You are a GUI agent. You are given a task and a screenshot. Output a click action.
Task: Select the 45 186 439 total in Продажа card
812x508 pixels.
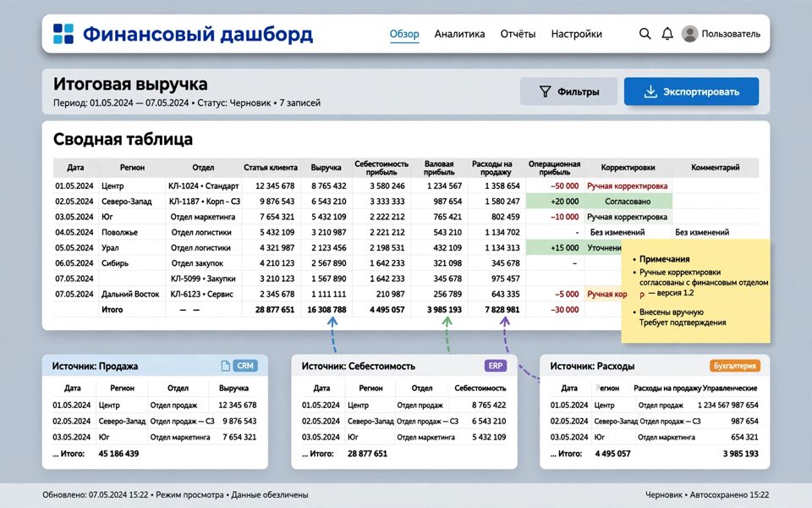click(x=118, y=454)
